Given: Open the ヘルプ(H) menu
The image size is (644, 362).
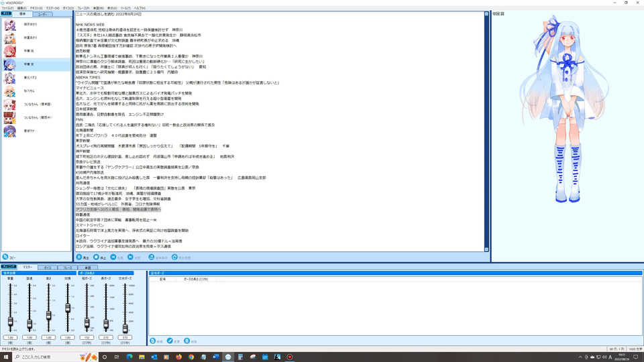Looking at the screenshot, I should pos(140,8).
